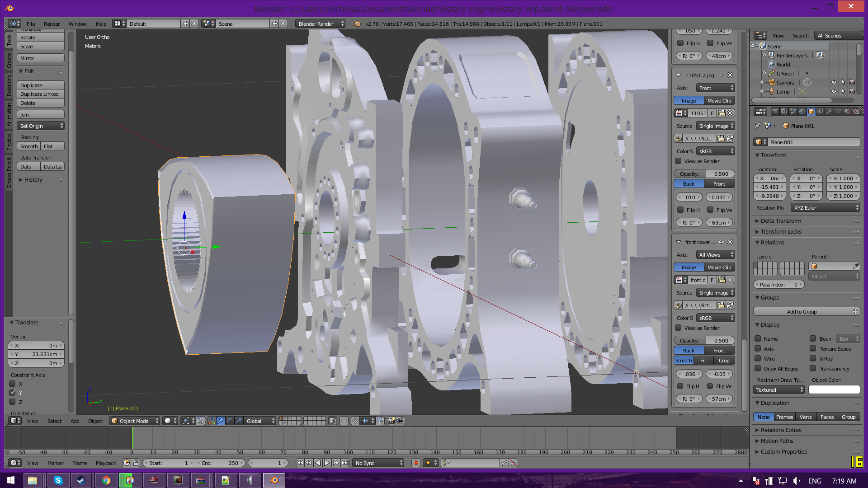Screen dimensions: 868x488
Task: Enable the X-Ray display checkbox
Action: pyautogui.click(x=813, y=358)
